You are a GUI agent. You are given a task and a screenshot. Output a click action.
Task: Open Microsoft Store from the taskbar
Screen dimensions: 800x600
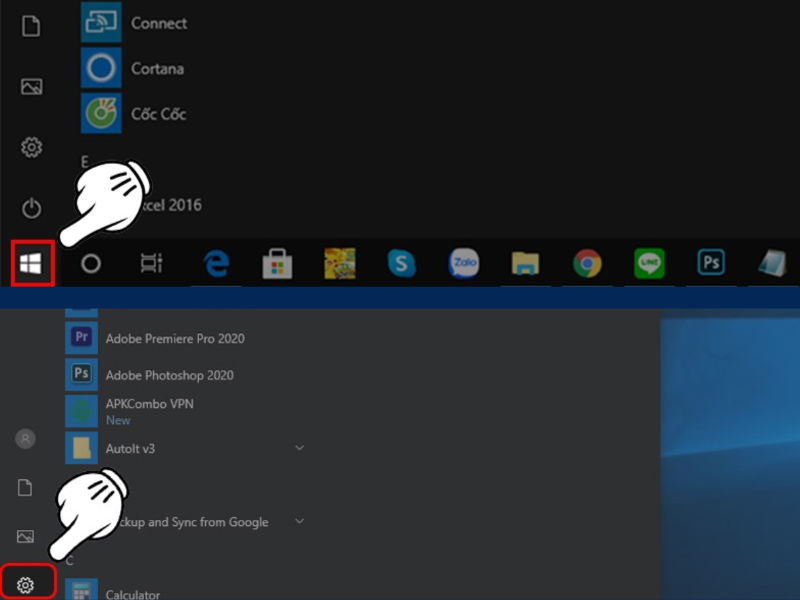tap(277, 263)
